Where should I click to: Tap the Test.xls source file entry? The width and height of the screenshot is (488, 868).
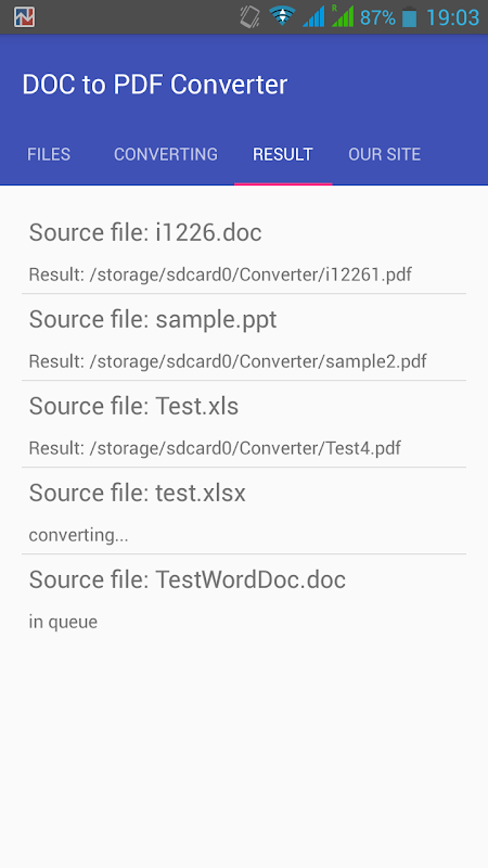pyautogui.click(x=134, y=406)
